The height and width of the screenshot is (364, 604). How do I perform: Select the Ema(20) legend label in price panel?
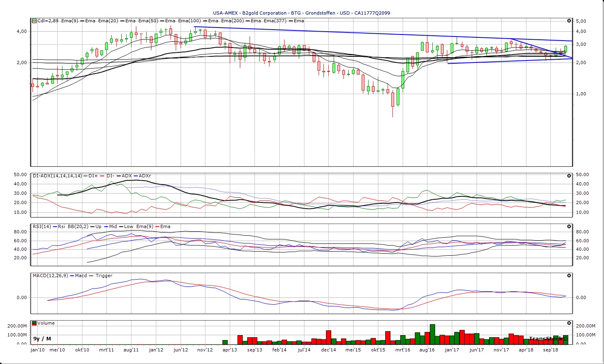pyautogui.click(x=108, y=21)
